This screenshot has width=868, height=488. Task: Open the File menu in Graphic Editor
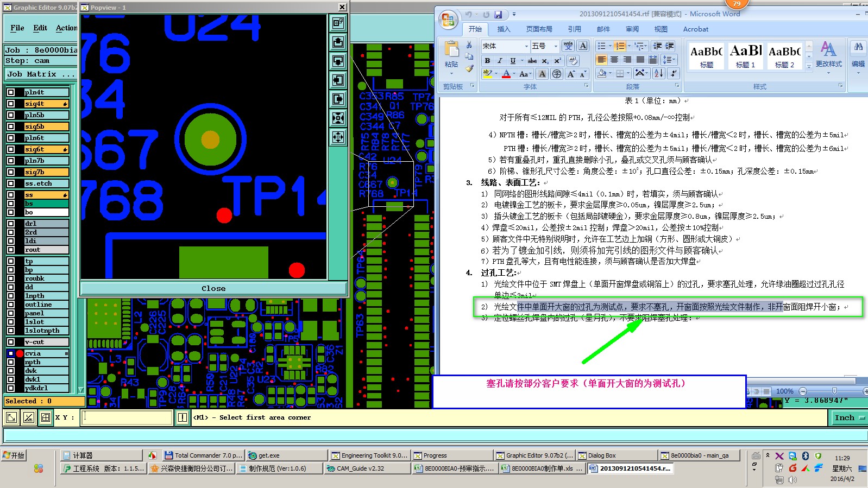pyautogui.click(x=17, y=28)
